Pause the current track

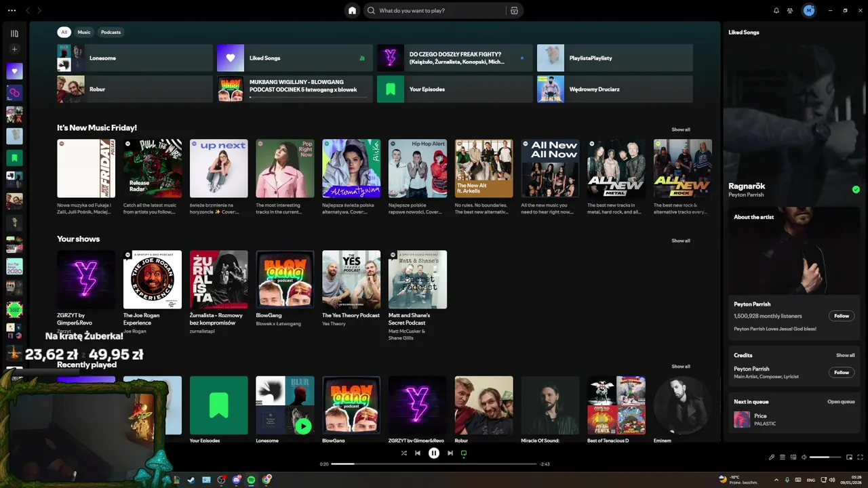tap(434, 453)
